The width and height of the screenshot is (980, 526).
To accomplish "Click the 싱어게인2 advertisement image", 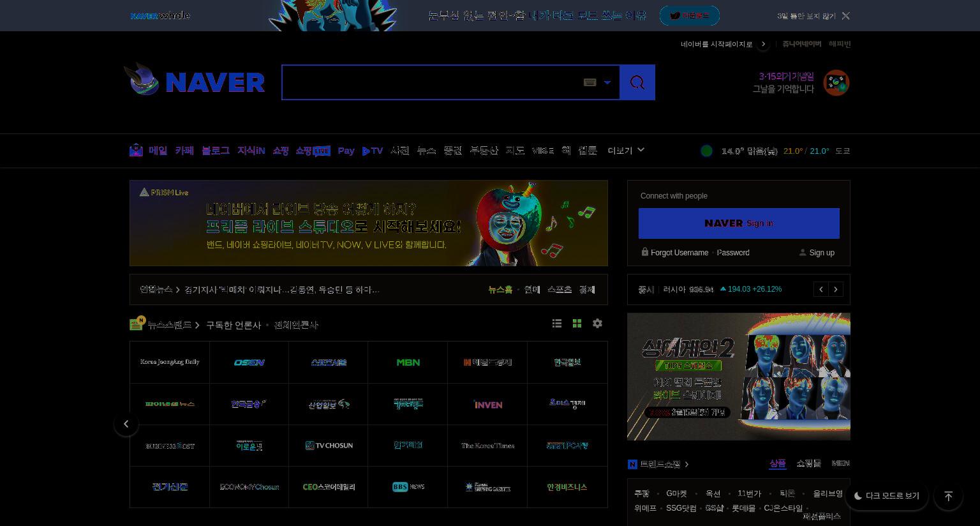I will [739, 377].
